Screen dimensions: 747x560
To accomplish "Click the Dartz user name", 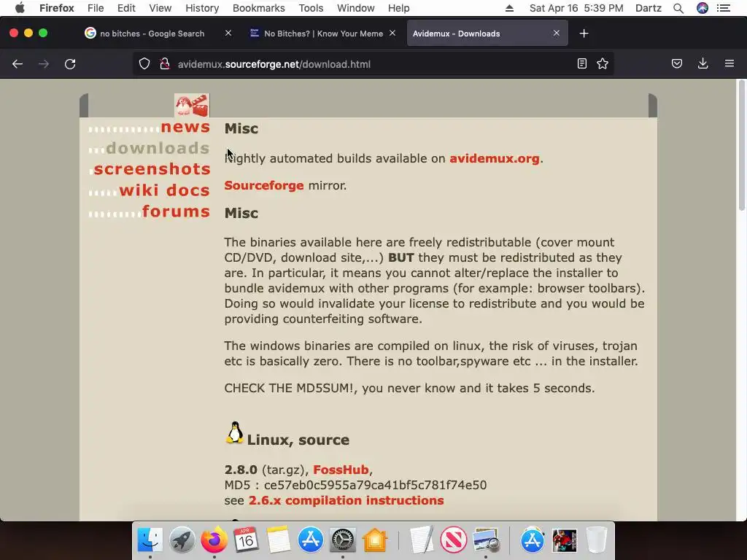I will (x=649, y=8).
